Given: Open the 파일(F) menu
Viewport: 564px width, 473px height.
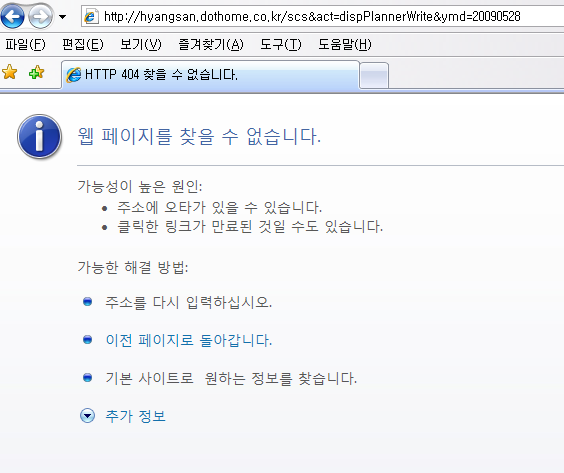Looking at the screenshot, I should coord(25,45).
